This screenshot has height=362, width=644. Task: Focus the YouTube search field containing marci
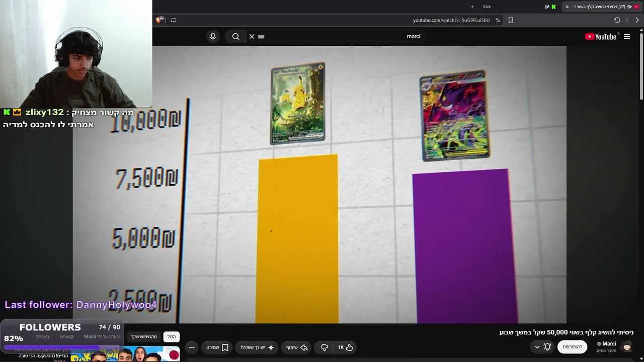pos(336,36)
